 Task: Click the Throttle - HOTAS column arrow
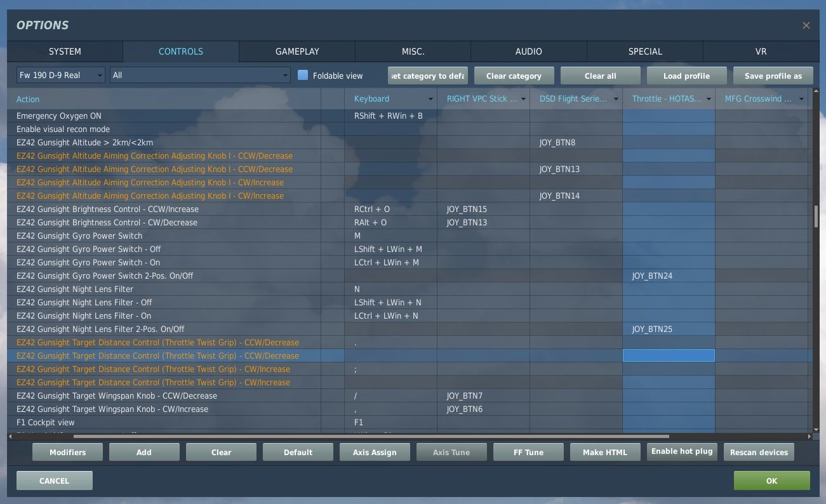(709, 99)
